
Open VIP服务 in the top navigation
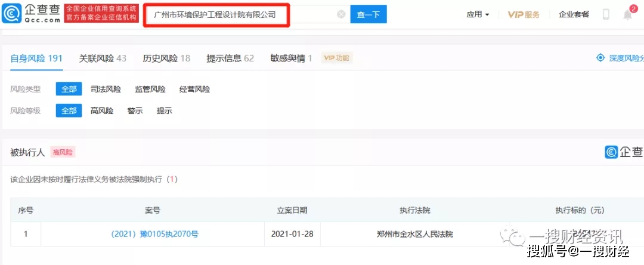coord(524,14)
